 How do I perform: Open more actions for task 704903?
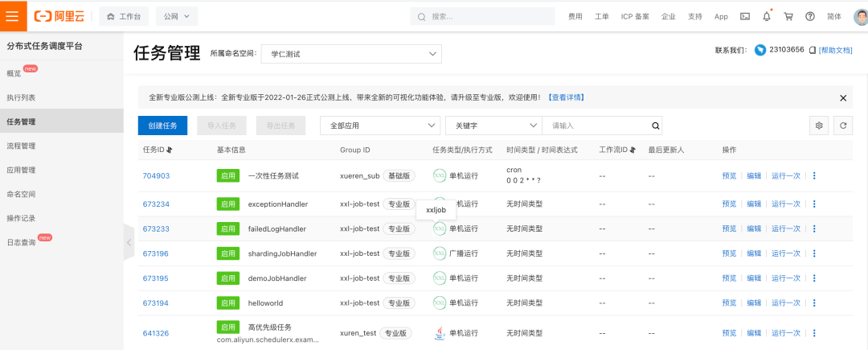813,175
